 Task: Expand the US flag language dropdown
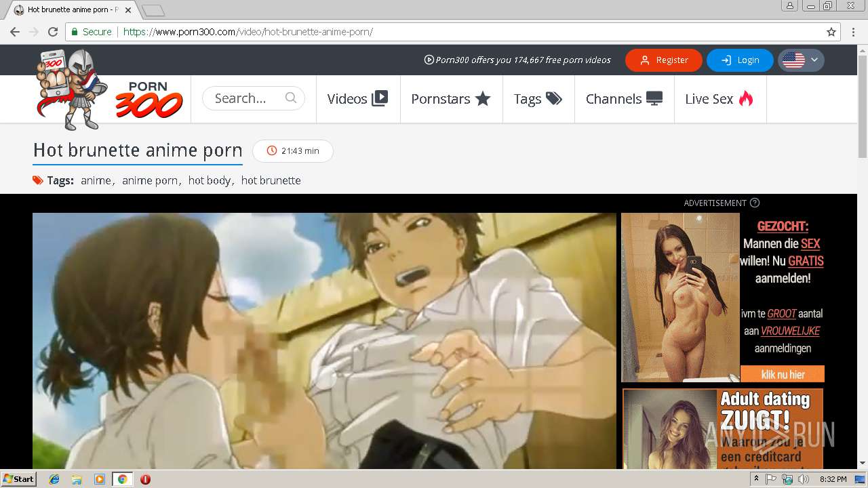tap(801, 60)
